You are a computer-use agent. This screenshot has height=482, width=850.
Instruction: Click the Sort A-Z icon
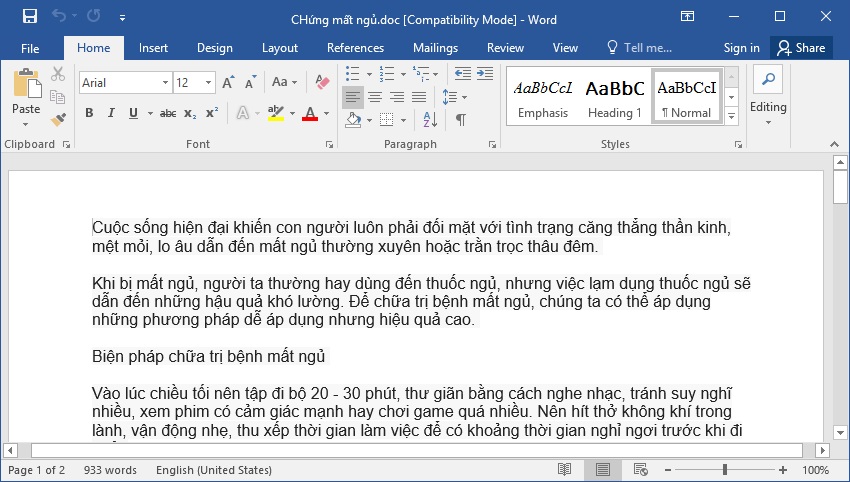coord(430,119)
